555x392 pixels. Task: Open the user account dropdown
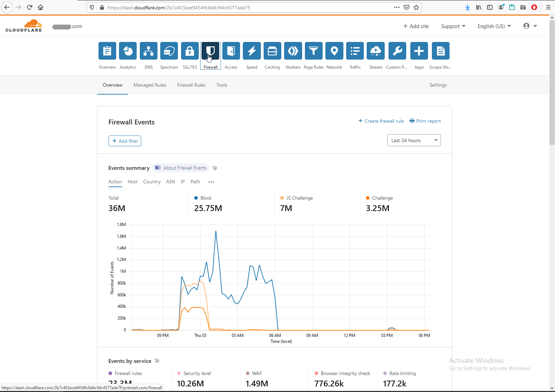(530, 26)
